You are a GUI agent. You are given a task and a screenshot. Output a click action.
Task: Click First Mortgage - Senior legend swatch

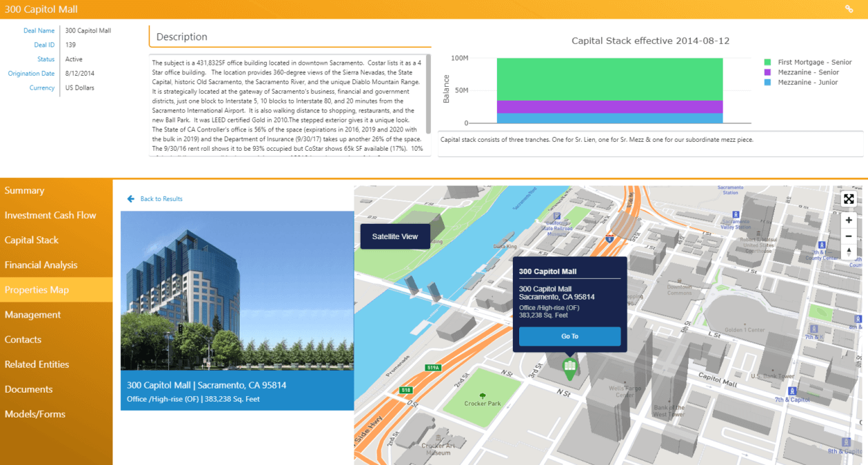tap(768, 62)
